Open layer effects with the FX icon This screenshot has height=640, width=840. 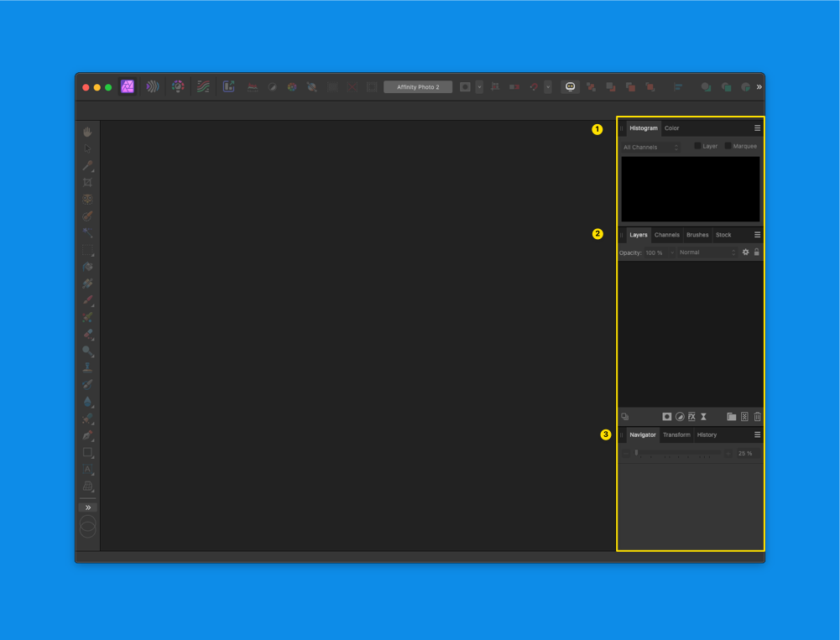693,416
